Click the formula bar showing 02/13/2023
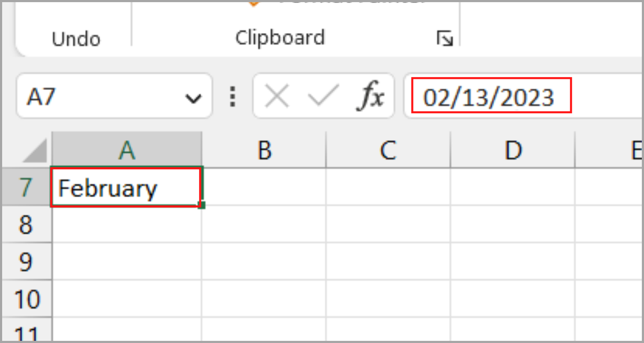 [489, 96]
